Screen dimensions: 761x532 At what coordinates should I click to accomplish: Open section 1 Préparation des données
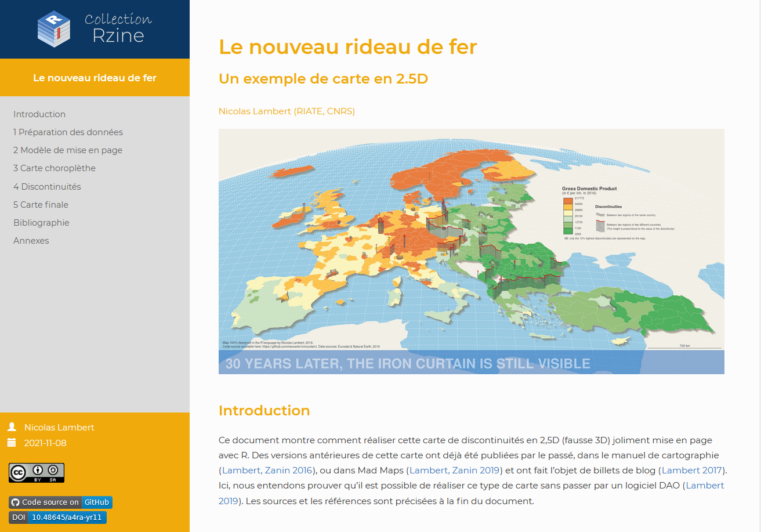click(x=68, y=132)
